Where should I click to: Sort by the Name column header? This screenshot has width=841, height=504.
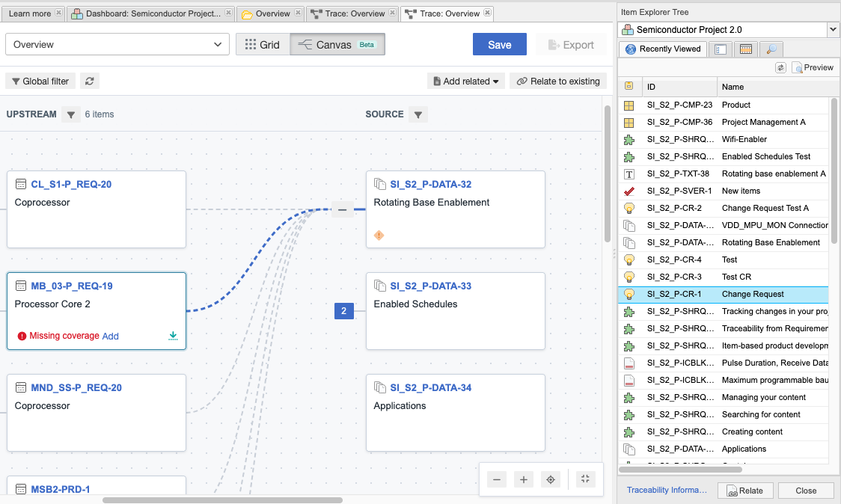pyautogui.click(x=772, y=86)
